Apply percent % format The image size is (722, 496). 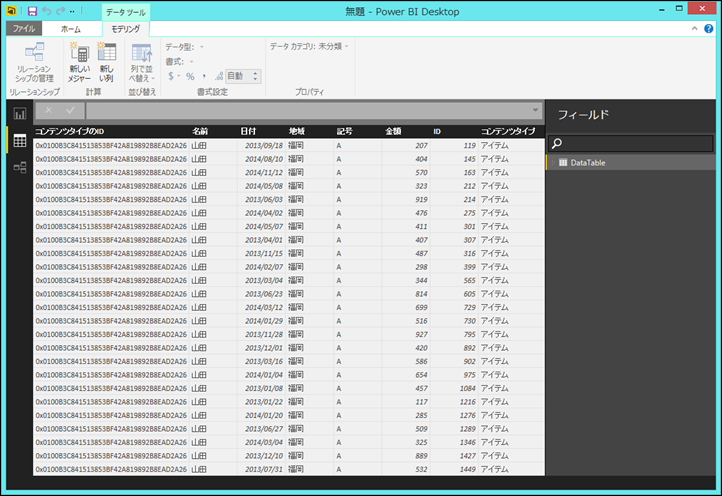pyautogui.click(x=190, y=76)
